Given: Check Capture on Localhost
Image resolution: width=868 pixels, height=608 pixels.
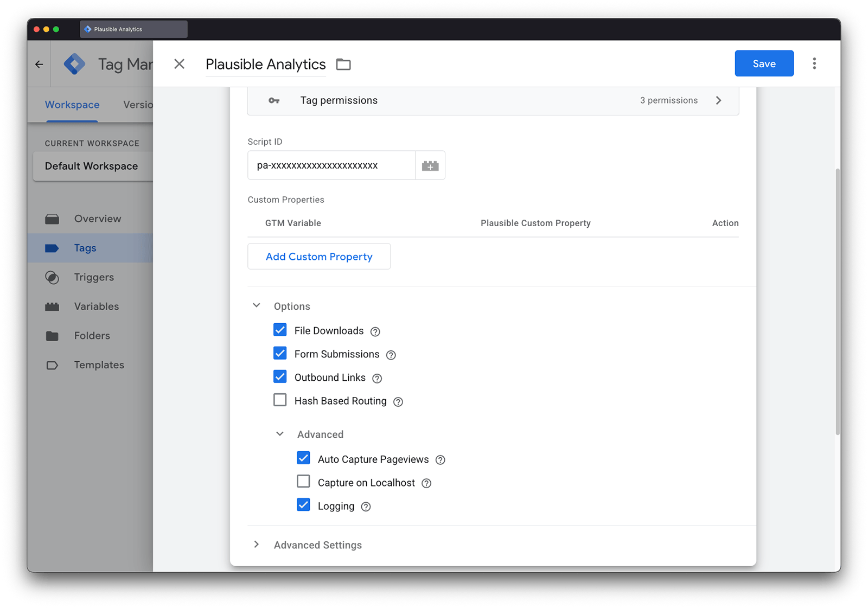Looking at the screenshot, I should coord(303,481).
